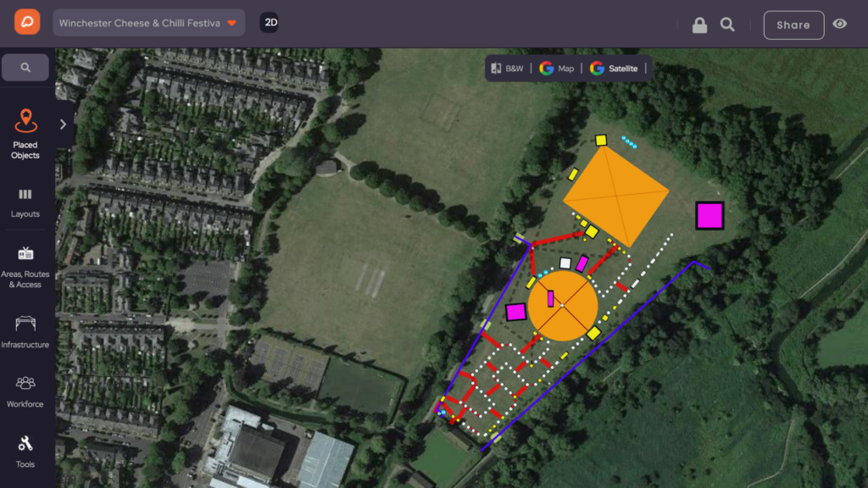Image resolution: width=868 pixels, height=488 pixels.
Task: Open Areas, Routes & Access
Action: (x=25, y=267)
